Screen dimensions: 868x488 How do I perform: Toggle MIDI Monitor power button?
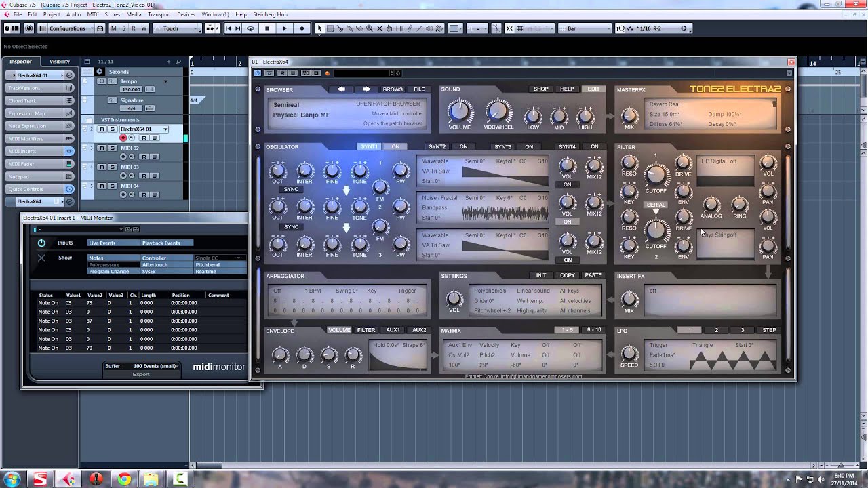[41, 243]
